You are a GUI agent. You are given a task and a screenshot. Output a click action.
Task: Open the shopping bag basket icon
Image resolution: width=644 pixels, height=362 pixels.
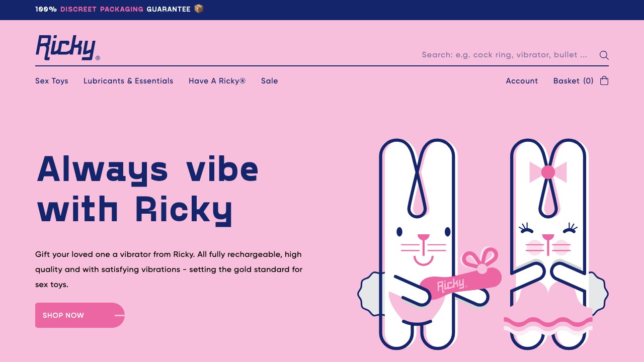click(x=604, y=80)
